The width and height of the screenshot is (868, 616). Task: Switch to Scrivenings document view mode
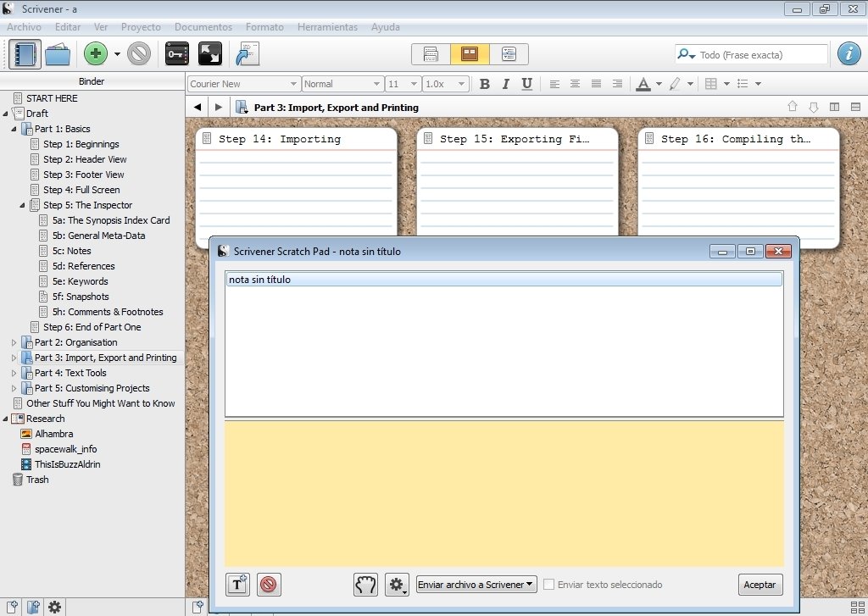[431, 53]
